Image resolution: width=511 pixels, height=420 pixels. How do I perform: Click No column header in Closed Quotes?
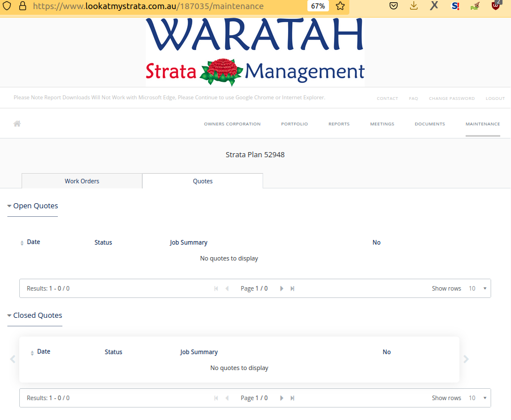point(386,352)
